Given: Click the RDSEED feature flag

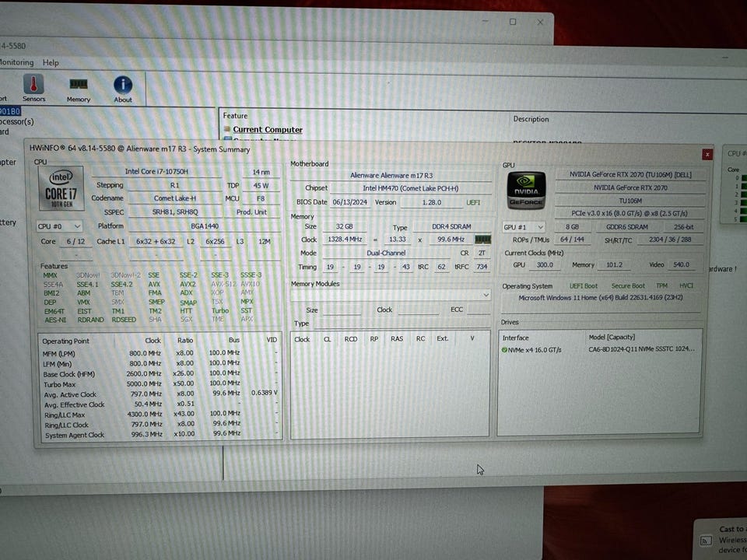Looking at the screenshot, I should tap(124, 320).
